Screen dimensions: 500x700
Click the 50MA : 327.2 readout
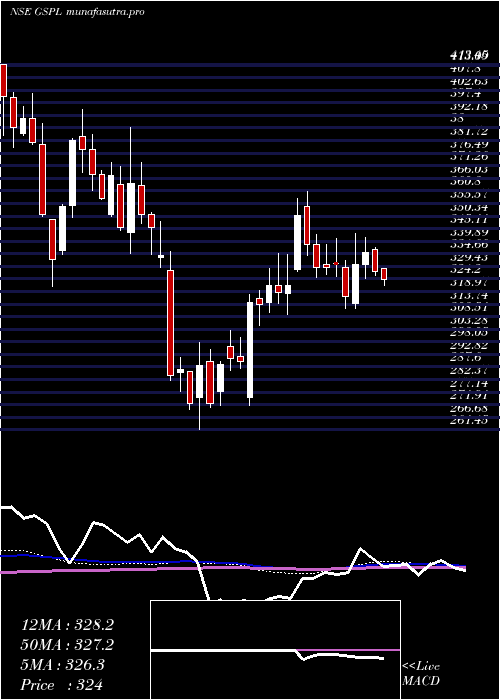click(67, 645)
